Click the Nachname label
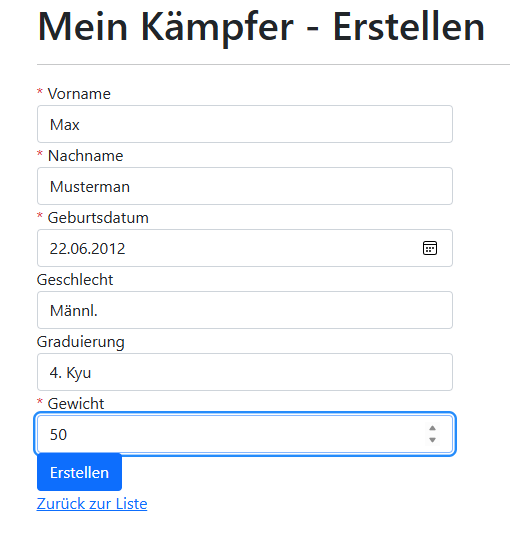This screenshot has width=510, height=534. click(85, 156)
